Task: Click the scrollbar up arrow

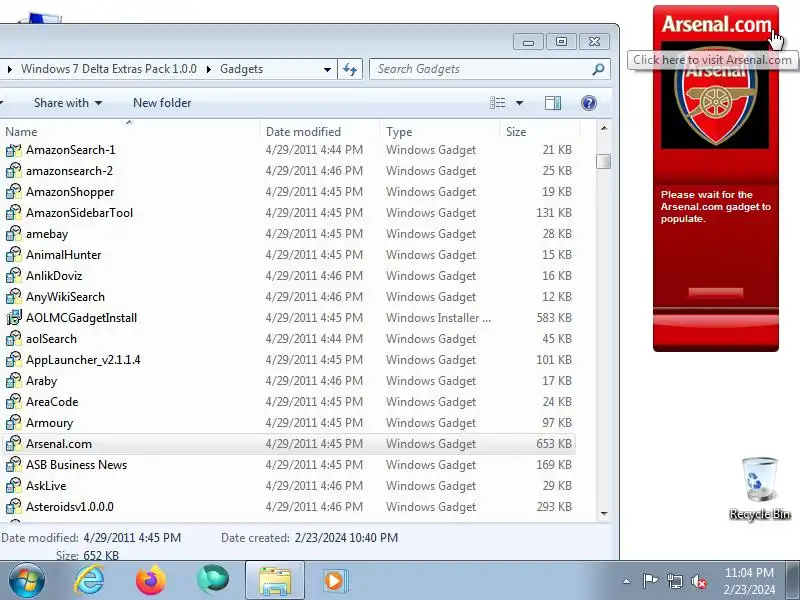Action: click(x=604, y=129)
